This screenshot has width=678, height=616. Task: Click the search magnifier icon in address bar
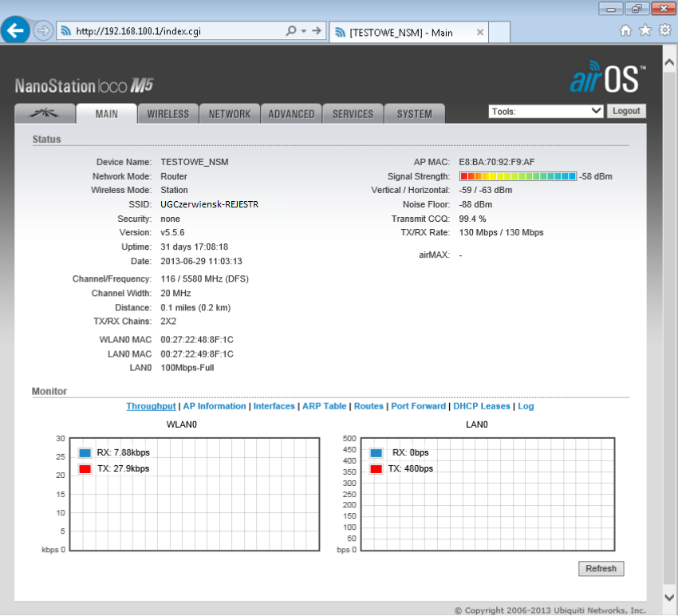[x=291, y=30]
